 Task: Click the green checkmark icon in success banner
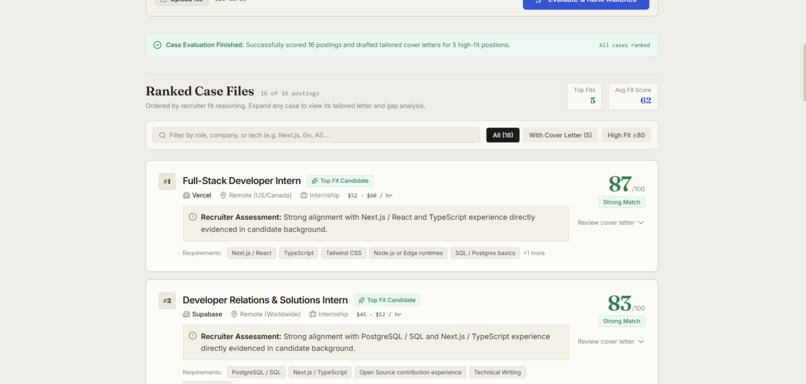(x=157, y=45)
